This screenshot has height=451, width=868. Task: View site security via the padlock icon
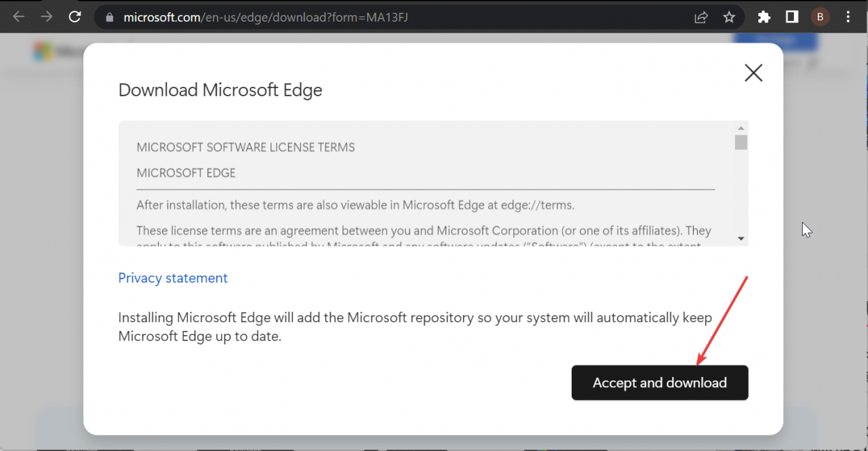tap(109, 17)
